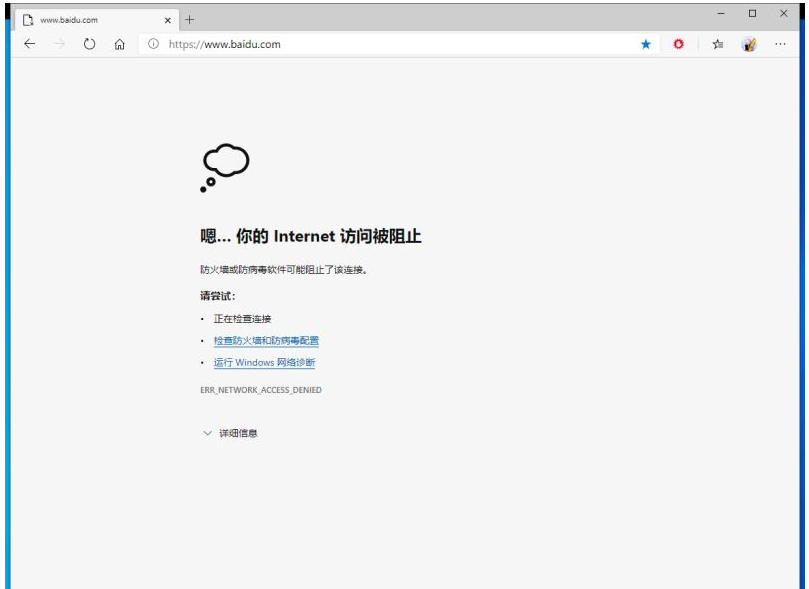Image resolution: width=809 pixels, height=589 pixels.
Task: Close the browser window
Action: pyautogui.click(x=785, y=14)
